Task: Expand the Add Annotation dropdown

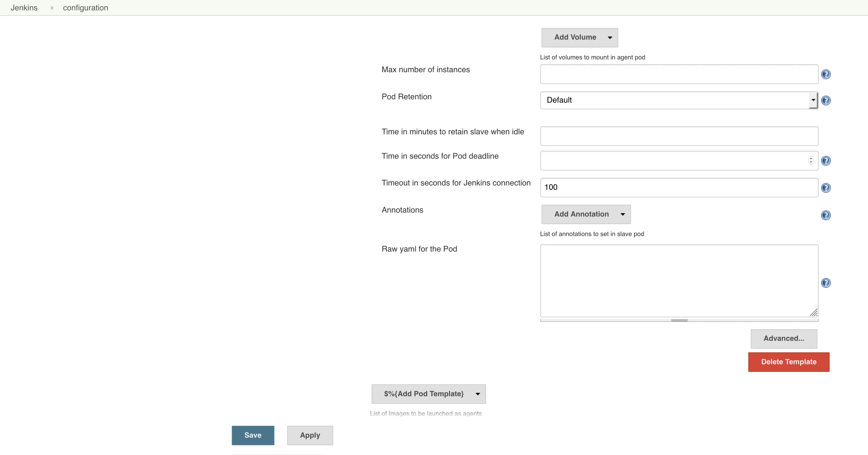Action: pyautogui.click(x=586, y=214)
